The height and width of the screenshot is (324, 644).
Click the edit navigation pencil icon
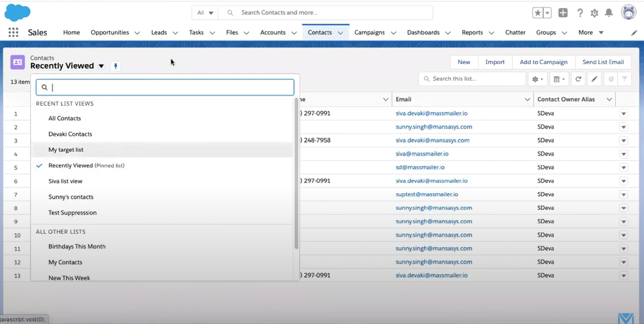pos(634,33)
